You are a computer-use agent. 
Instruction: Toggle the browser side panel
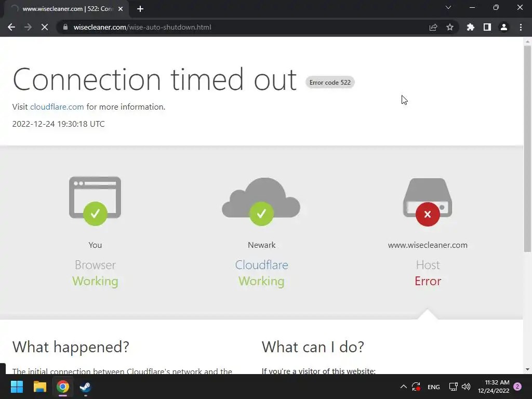tap(487, 27)
